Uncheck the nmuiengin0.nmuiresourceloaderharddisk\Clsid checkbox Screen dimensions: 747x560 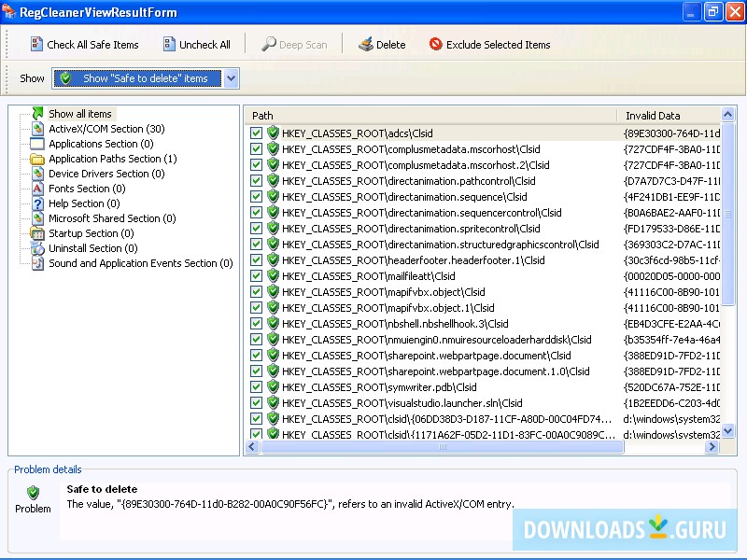(256, 340)
